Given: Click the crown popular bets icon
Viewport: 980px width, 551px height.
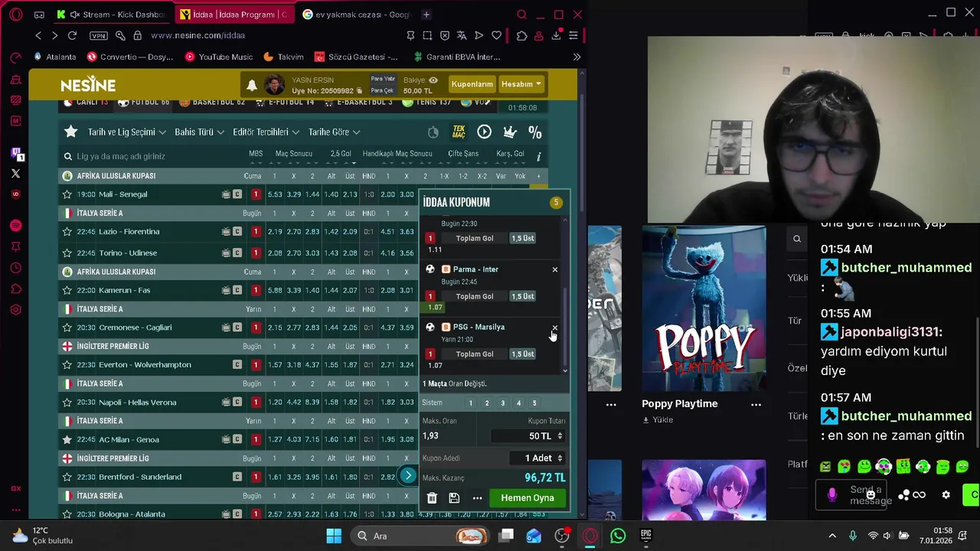Looking at the screenshot, I should click(510, 132).
